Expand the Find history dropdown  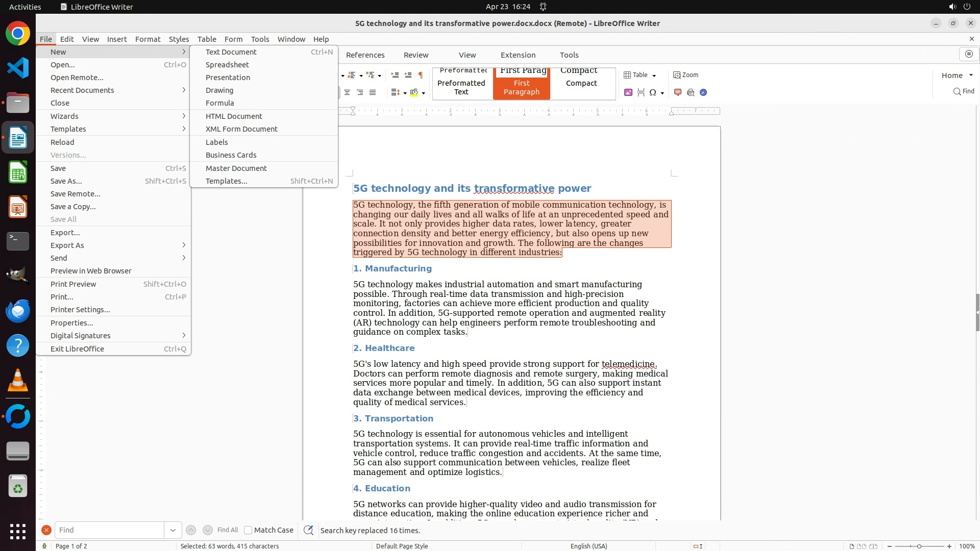point(173,530)
